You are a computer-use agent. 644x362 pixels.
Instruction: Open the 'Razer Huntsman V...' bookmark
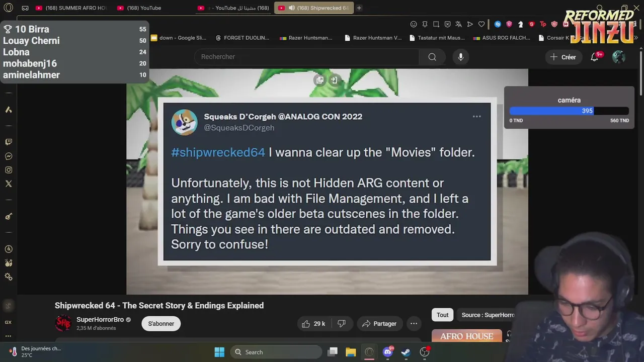tap(373, 38)
